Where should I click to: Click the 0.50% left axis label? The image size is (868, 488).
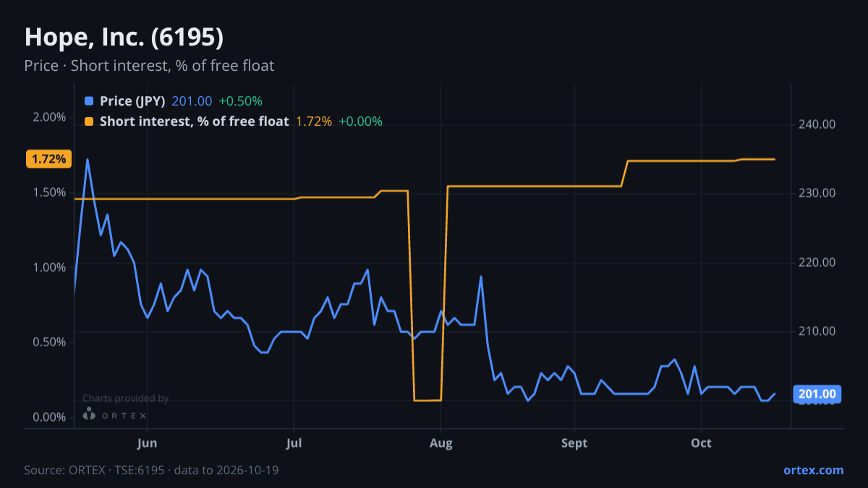tap(51, 342)
